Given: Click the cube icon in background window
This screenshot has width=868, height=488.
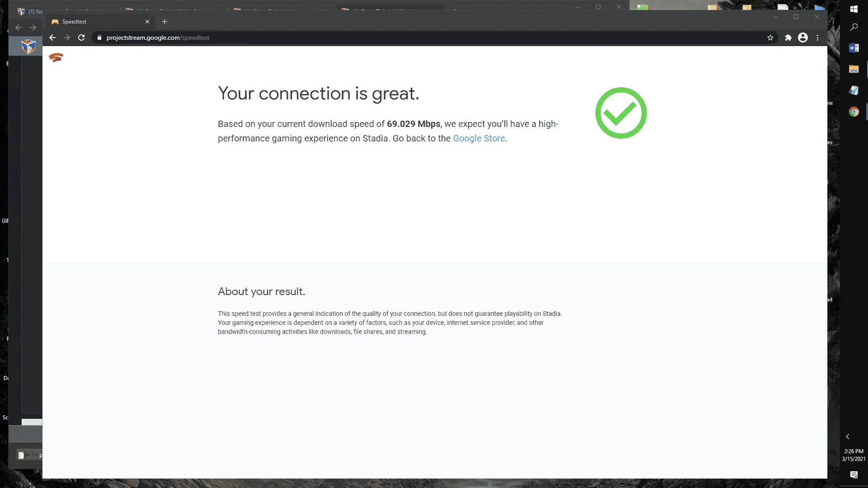Looking at the screenshot, I should [28, 46].
